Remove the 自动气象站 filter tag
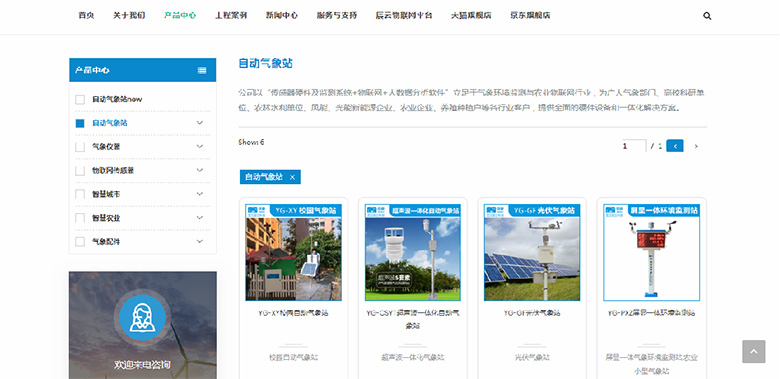 (292, 177)
